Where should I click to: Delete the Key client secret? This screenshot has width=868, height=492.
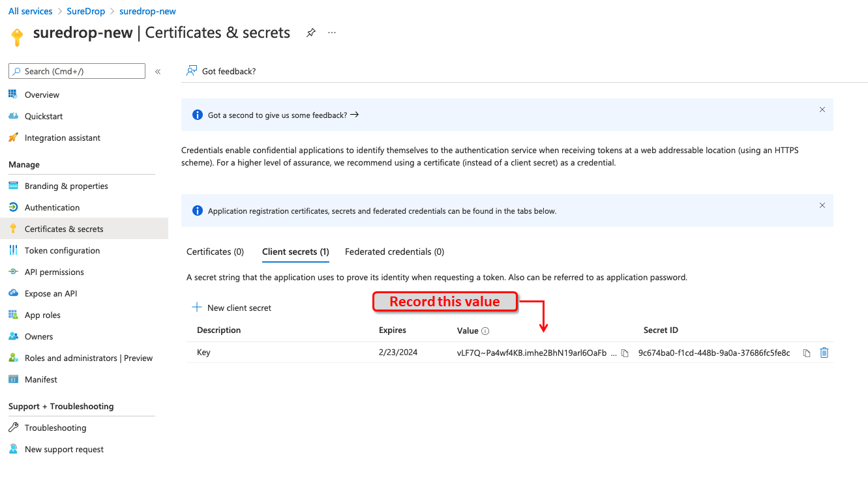pos(824,353)
